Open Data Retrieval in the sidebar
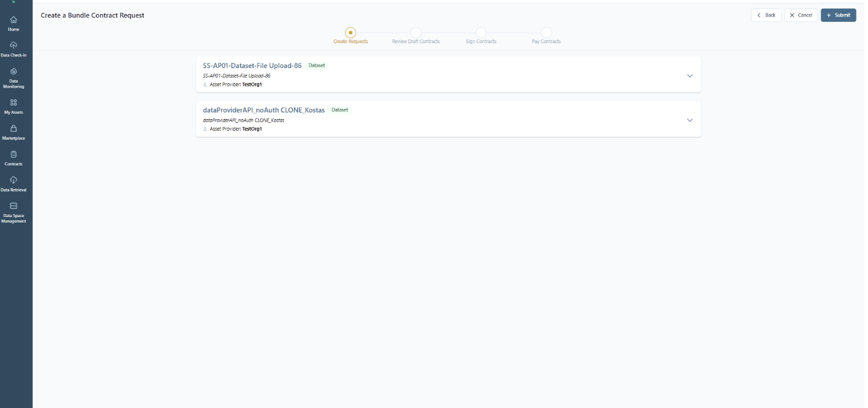868x408 pixels. click(13, 180)
